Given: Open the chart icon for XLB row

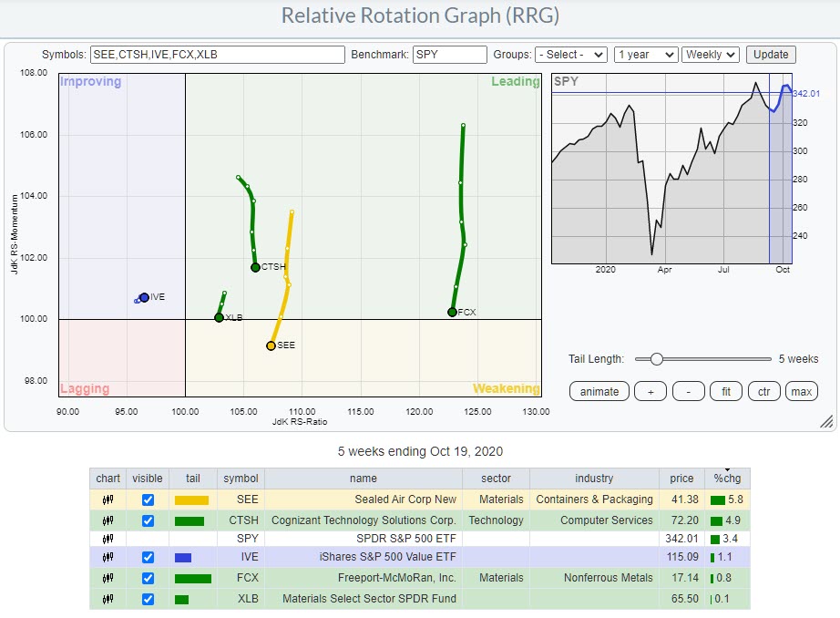Looking at the screenshot, I should click(108, 599).
